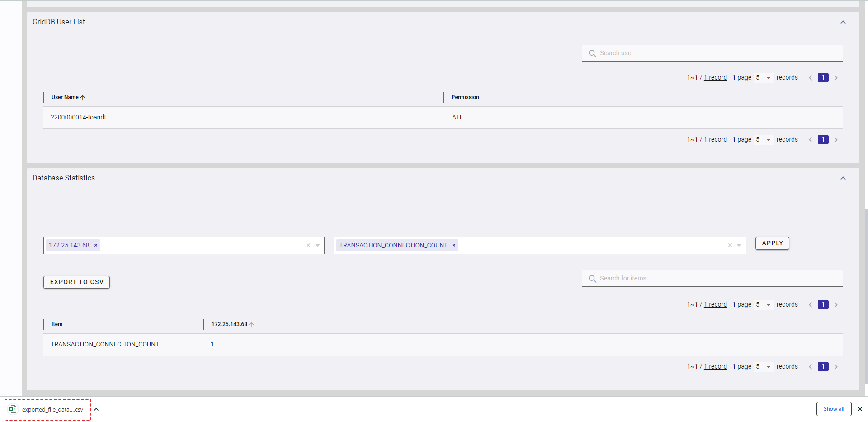Screen dimensions: 868x422
Task: Collapse the Database Statistics panel
Action: pyautogui.click(x=843, y=178)
